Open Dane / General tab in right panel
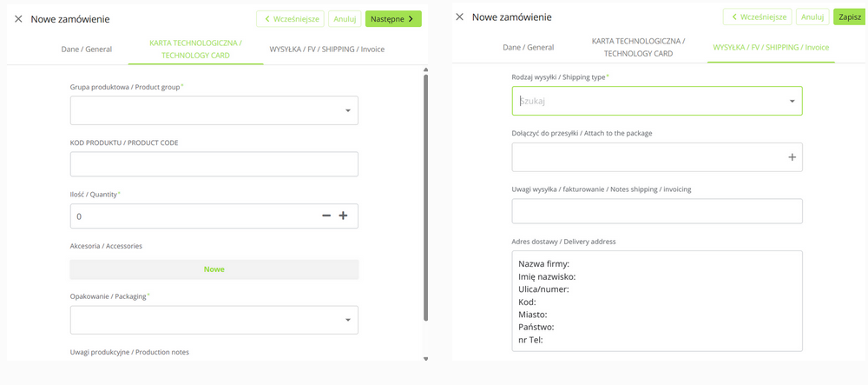Screen dimensions: 868x385 pos(528,47)
